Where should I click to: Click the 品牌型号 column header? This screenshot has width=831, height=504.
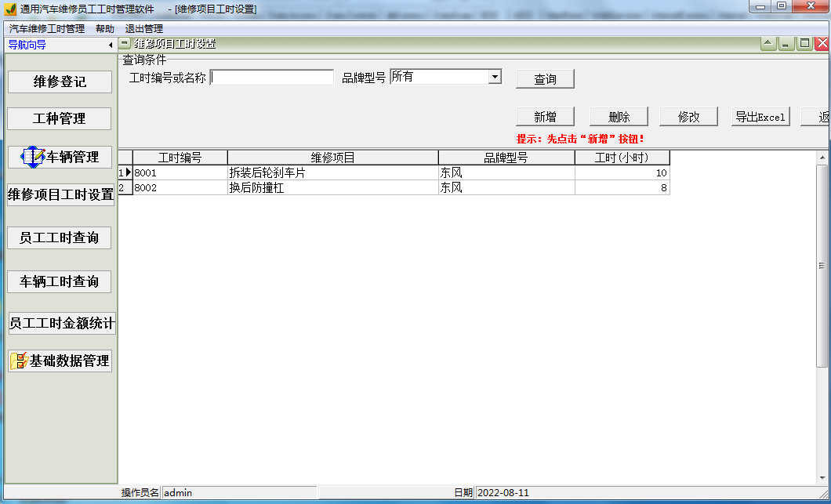pyautogui.click(x=506, y=158)
